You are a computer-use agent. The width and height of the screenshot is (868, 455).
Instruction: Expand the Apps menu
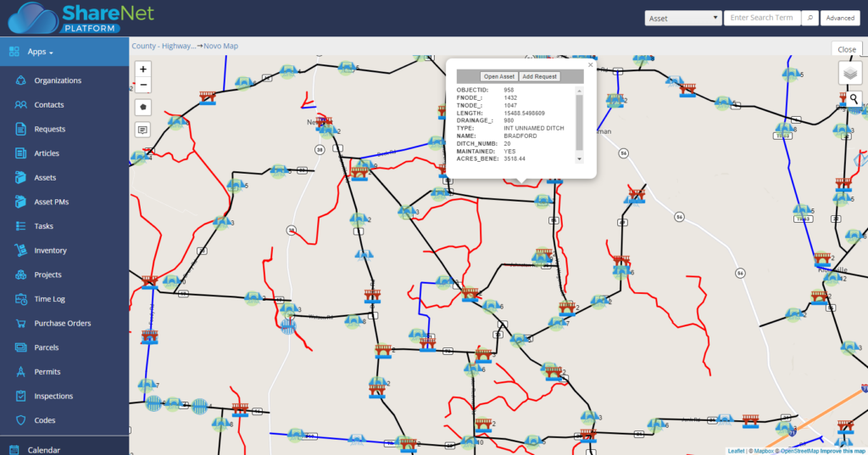tap(41, 52)
